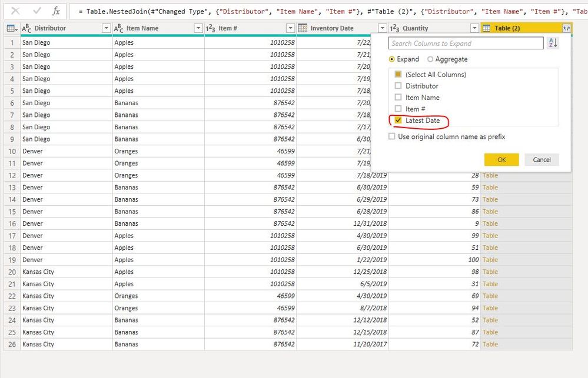
Task: Click the San Diego cell in row 6
Action: (x=67, y=103)
